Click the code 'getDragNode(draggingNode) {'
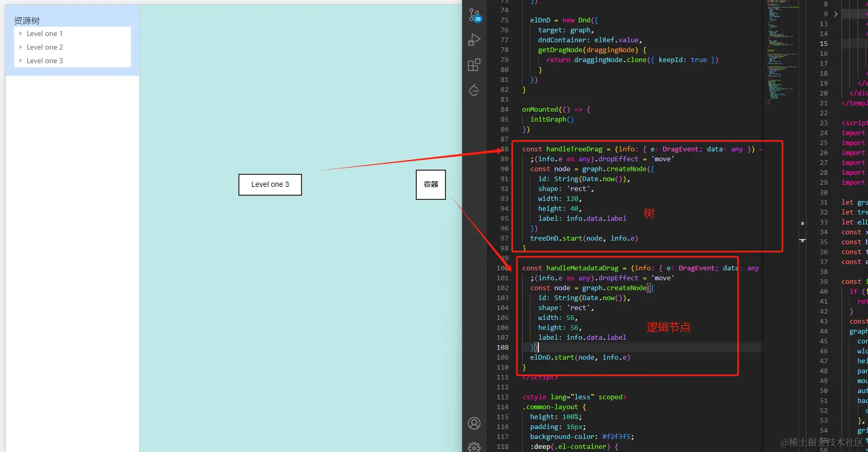This screenshot has height=452, width=868. point(592,50)
